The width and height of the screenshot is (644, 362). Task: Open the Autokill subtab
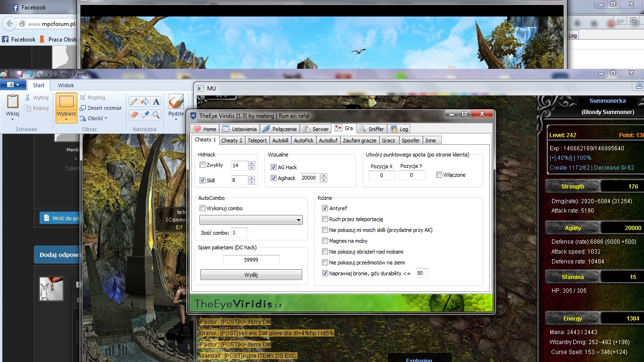(281, 140)
